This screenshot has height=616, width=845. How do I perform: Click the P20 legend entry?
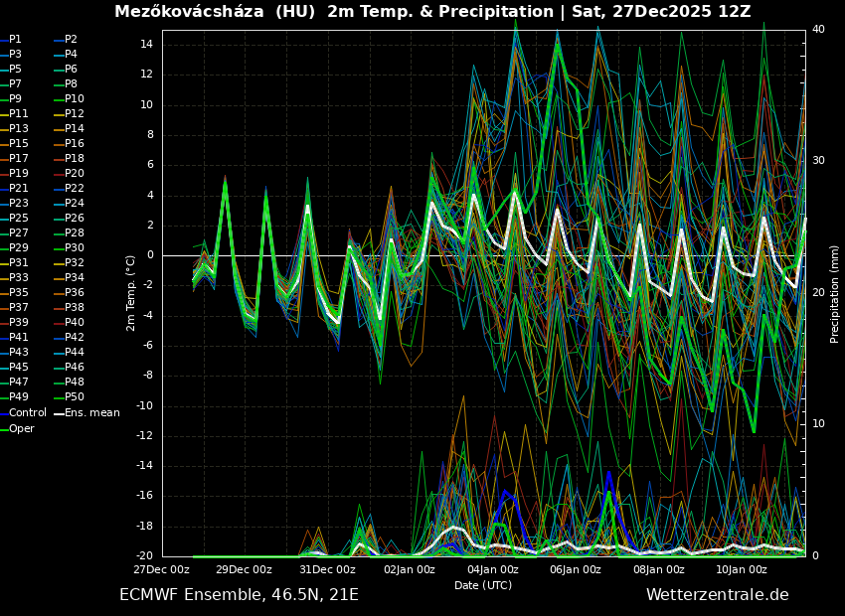click(75, 174)
